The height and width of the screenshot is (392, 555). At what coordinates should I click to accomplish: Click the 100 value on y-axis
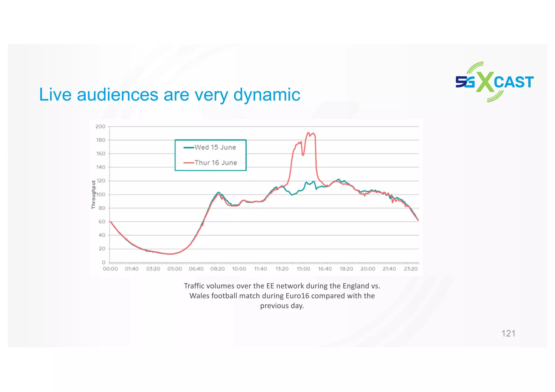[101, 195]
